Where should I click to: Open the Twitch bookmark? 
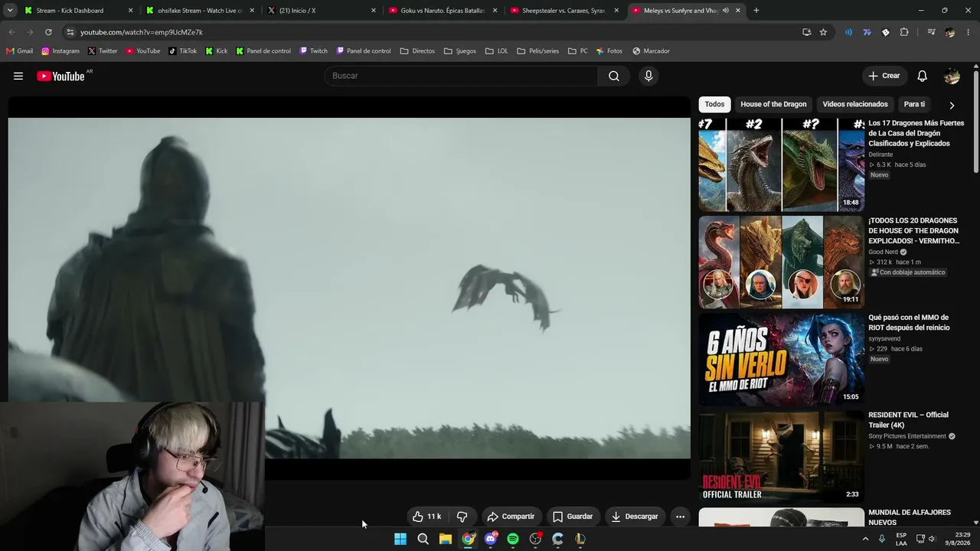[314, 51]
